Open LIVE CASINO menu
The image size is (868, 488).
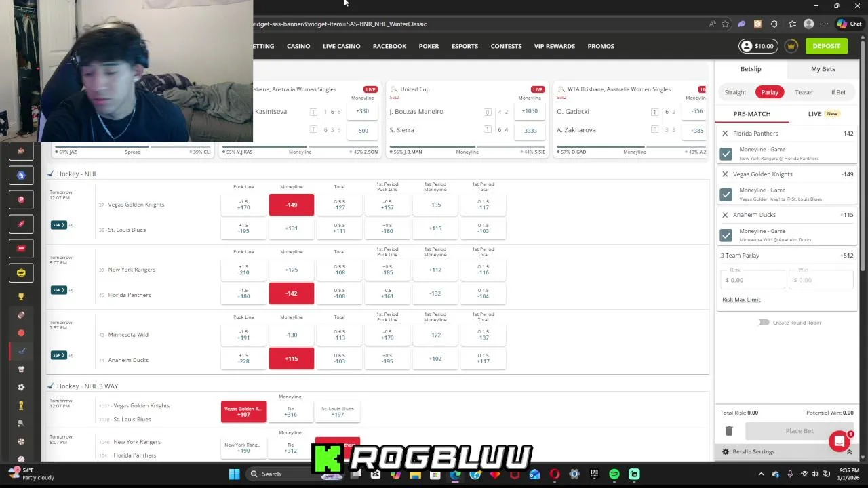342,46
